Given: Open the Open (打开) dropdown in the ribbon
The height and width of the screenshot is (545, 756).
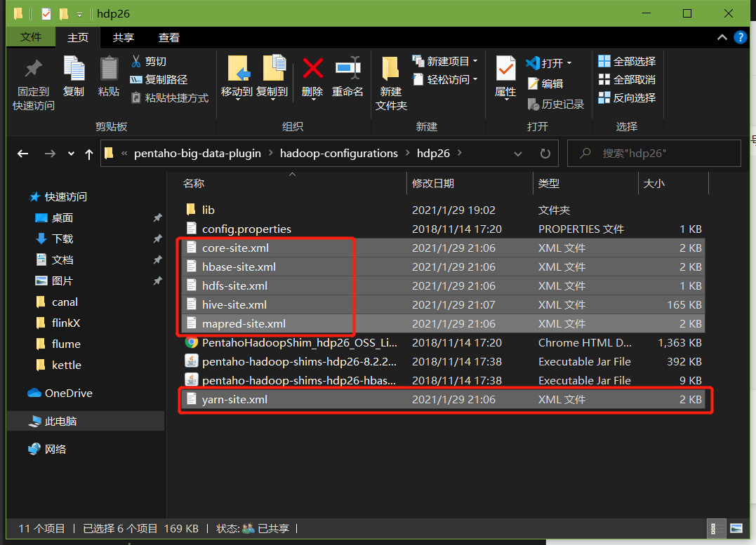Looking at the screenshot, I should [x=549, y=62].
